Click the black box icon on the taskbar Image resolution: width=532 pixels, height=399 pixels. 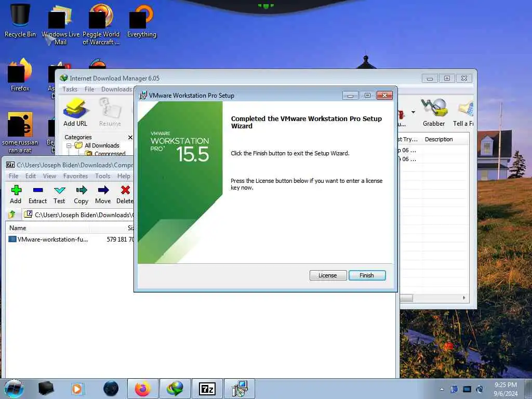tap(46, 389)
